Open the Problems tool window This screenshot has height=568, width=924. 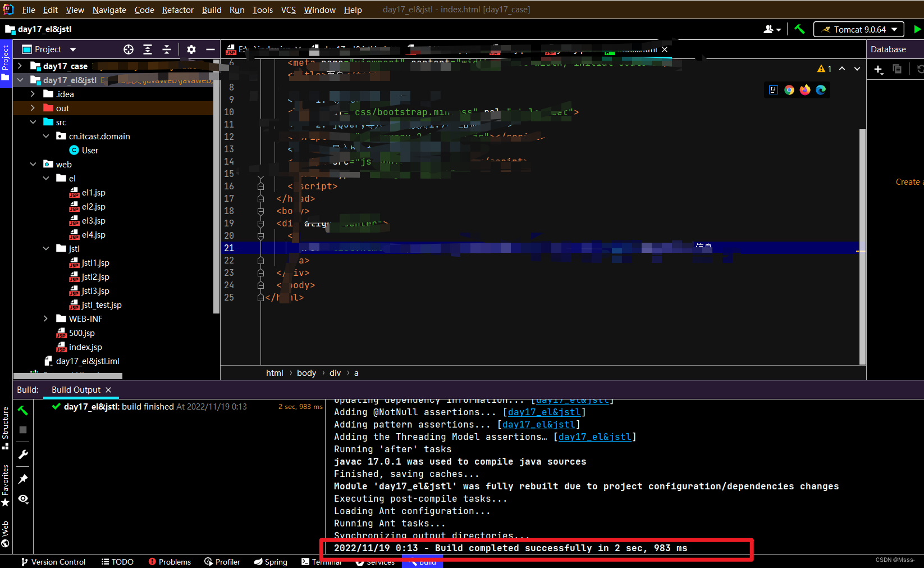click(170, 562)
